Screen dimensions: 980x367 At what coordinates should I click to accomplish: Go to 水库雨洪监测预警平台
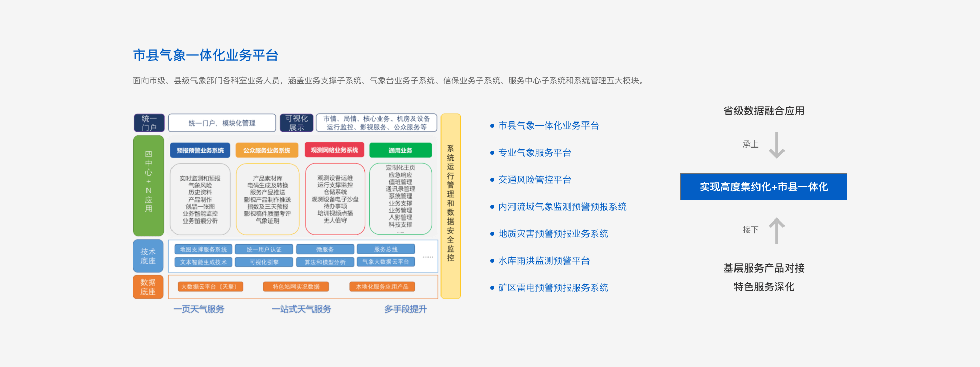pyautogui.click(x=544, y=261)
